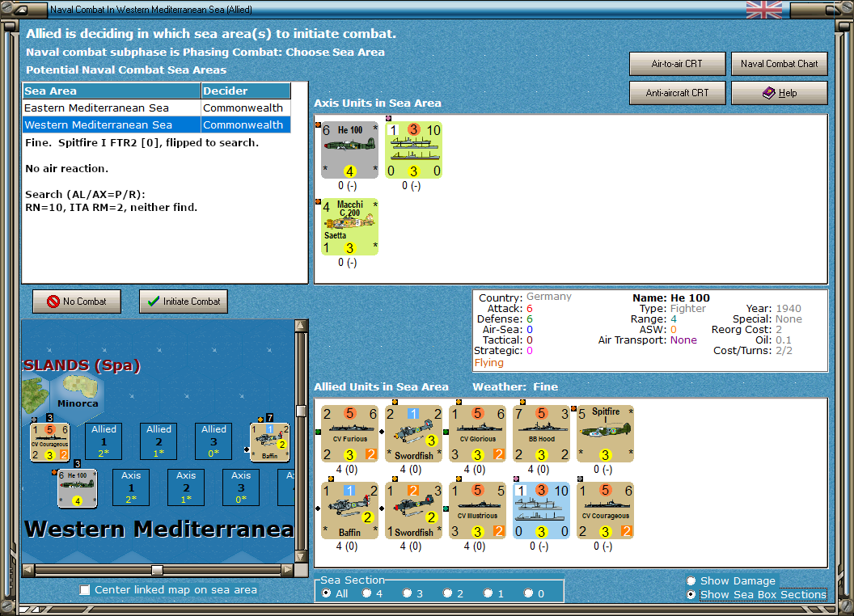
Task: Click the Baffin counter on the map
Action: point(269,442)
